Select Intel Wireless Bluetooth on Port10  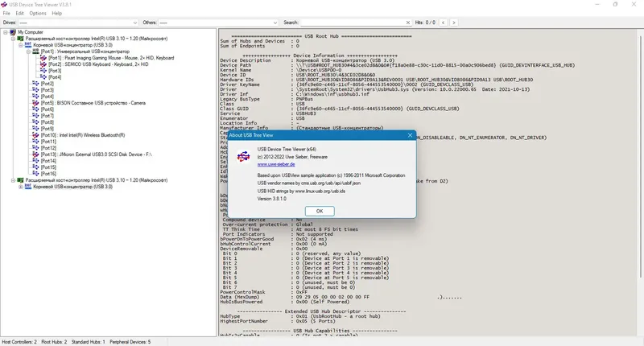83,135
